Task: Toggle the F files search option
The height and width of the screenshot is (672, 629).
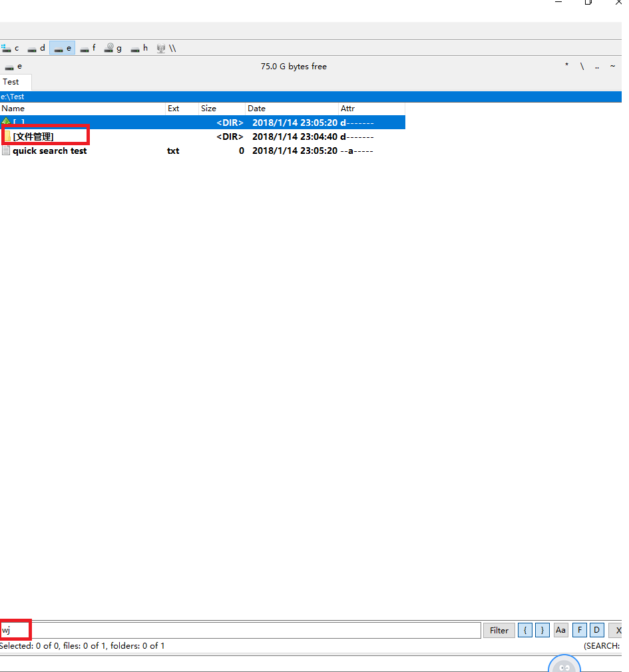Action: [x=579, y=630]
